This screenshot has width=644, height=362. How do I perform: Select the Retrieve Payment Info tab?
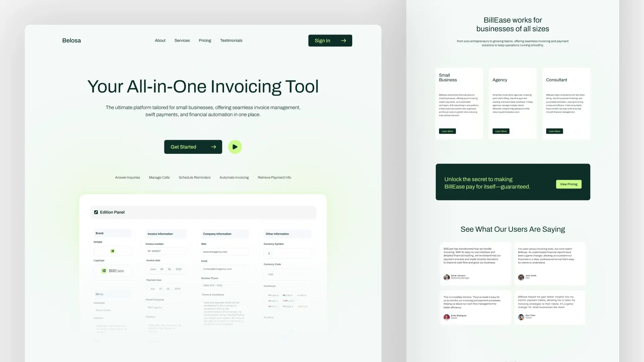(x=274, y=178)
